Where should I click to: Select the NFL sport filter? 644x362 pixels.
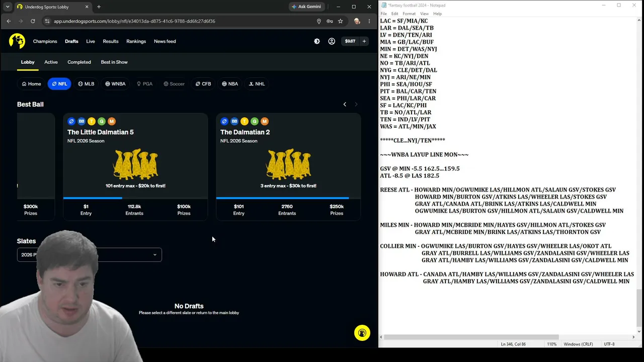(59, 84)
